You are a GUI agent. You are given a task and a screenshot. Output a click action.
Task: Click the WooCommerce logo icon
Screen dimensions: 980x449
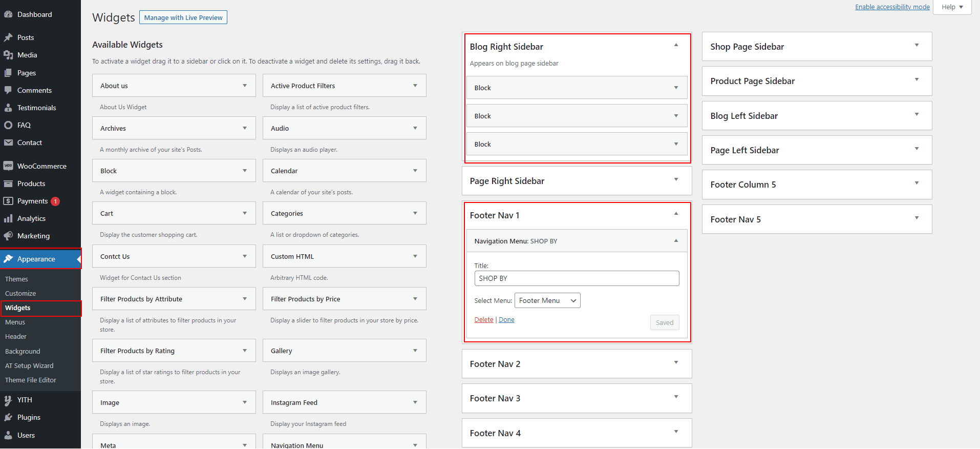[x=8, y=166]
